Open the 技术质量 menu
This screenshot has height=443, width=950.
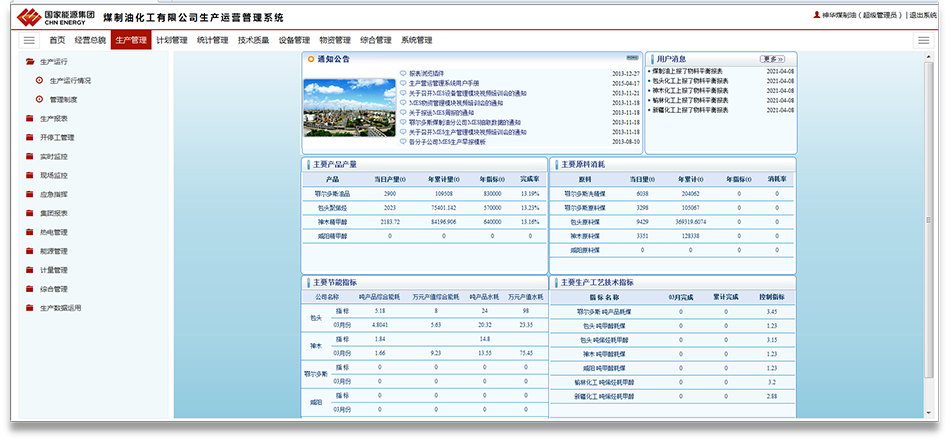click(x=253, y=41)
